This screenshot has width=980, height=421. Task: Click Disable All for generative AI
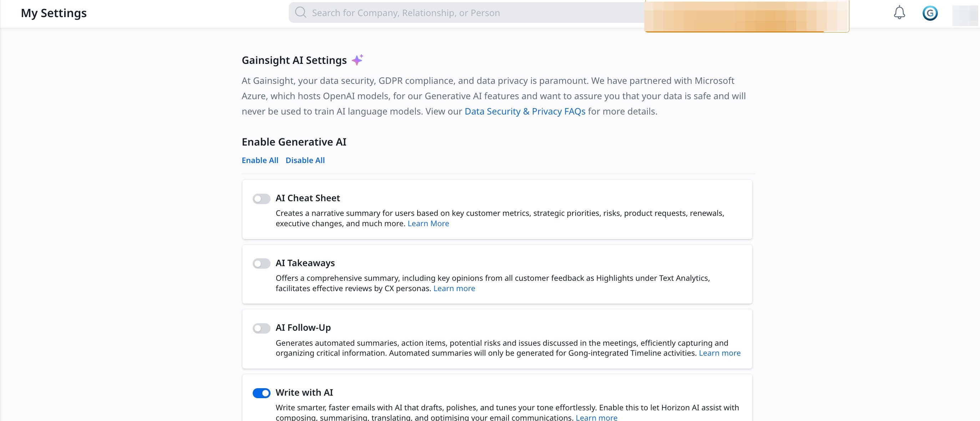(x=305, y=160)
